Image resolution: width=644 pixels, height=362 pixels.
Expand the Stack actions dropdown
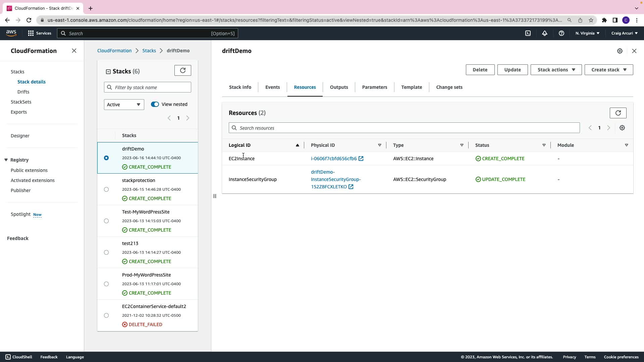pyautogui.click(x=556, y=70)
